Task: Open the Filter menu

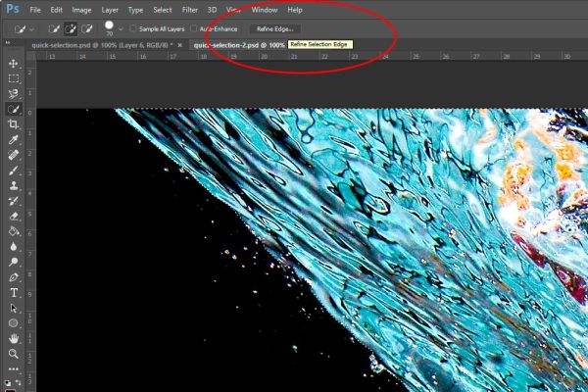Action: coord(190,10)
